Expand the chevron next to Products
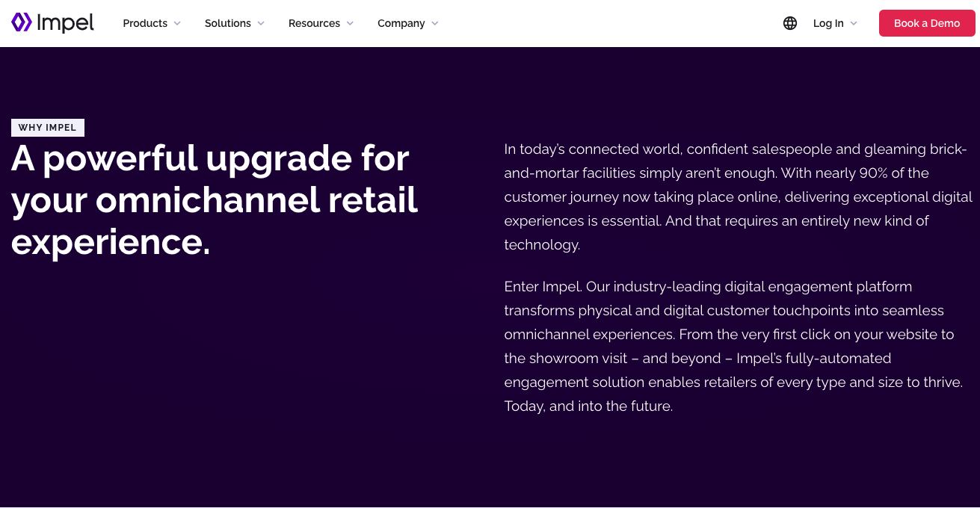980x508 pixels. [x=177, y=23]
